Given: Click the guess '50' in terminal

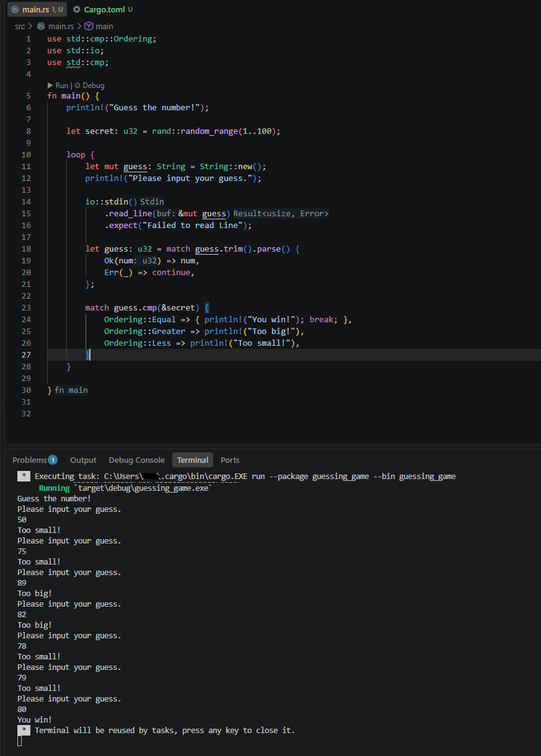Looking at the screenshot, I should point(22,520).
